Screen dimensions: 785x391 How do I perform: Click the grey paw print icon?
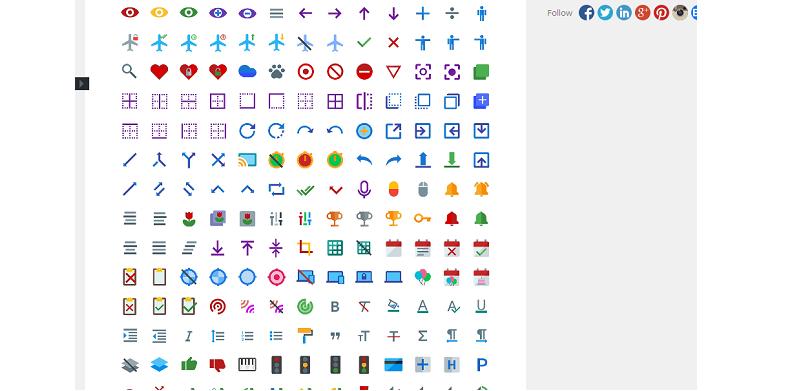pos(276,72)
